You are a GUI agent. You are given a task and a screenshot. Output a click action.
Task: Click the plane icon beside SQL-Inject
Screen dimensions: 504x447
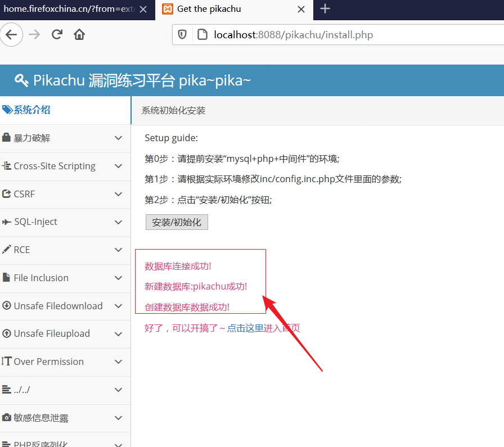pyautogui.click(x=6, y=222)
